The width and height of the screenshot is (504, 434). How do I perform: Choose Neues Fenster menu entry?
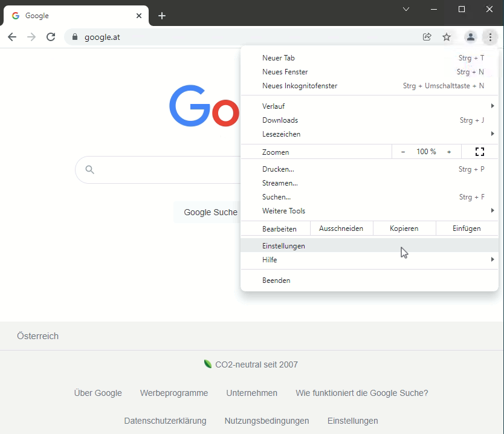(x=370, y=72)
